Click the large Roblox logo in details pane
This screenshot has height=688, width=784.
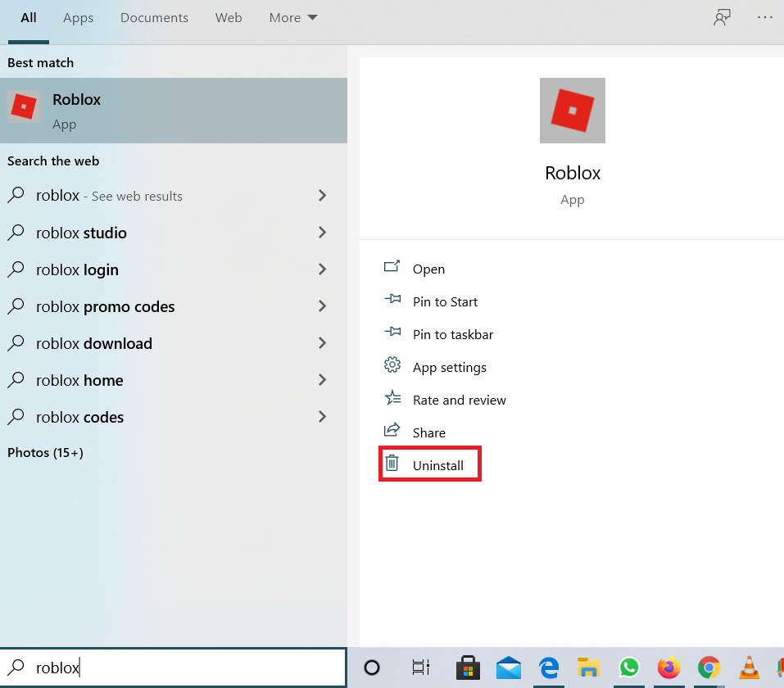[573, 111]
